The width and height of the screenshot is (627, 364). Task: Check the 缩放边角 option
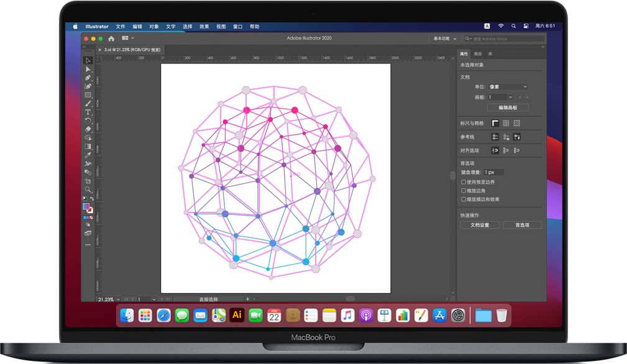pyautogui.click(x=462, y=191)
